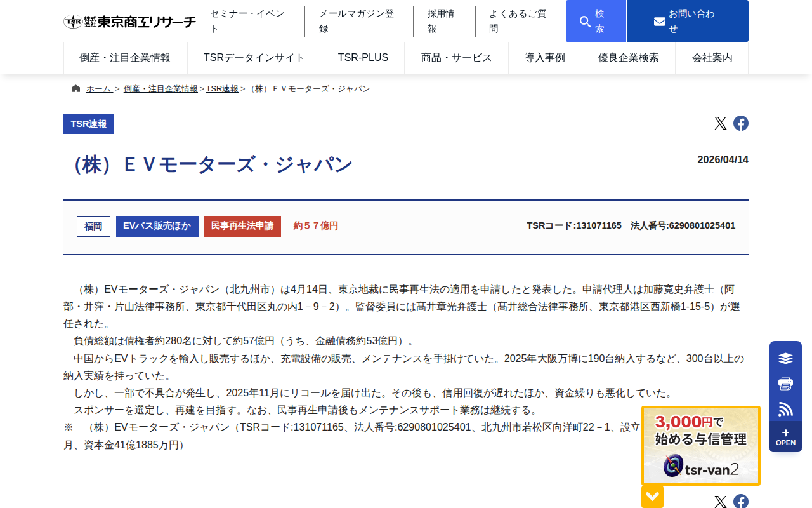Open TSR-PLUS menu
This screenshot has width=812, height=508.
point(363,58)
